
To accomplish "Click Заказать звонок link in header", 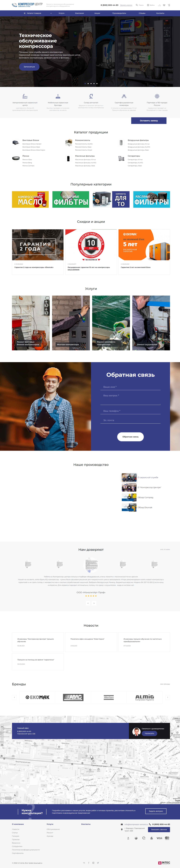I will pyautogui.click(x=126, y=5).
